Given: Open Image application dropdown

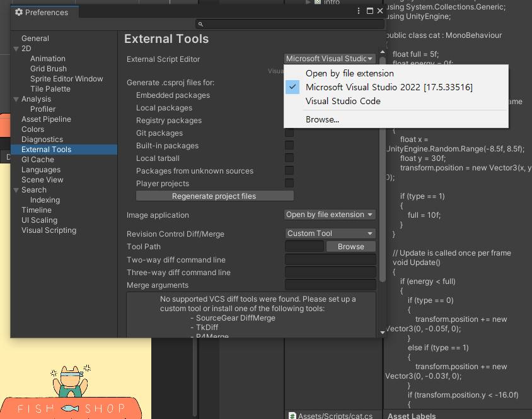Looking at the screenshot, I should [x=330, y=215].
